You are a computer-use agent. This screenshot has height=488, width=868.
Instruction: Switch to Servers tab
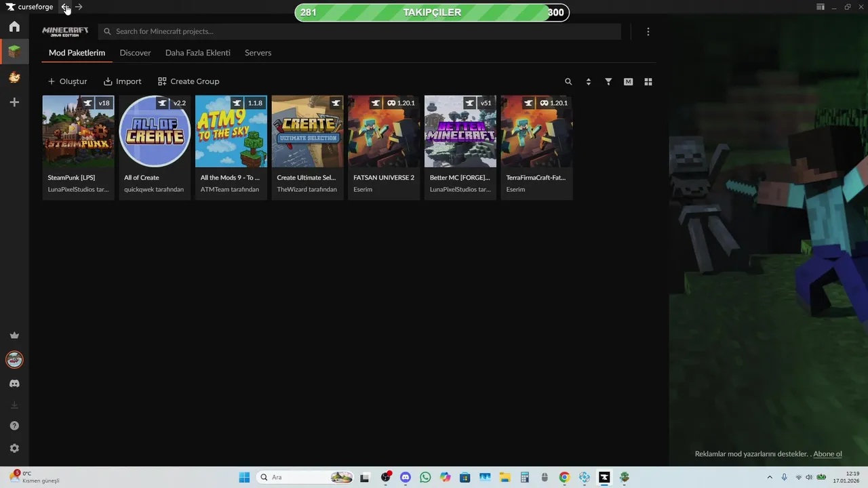click(258, 53)
